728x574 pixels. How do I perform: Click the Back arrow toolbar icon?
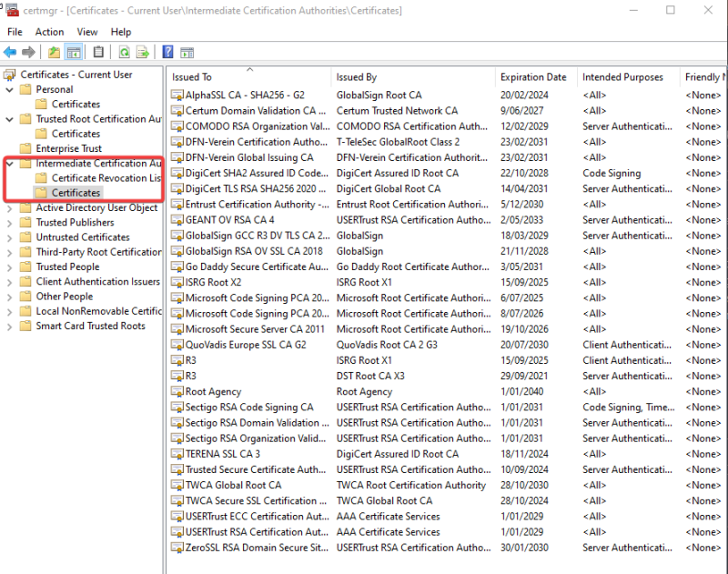10,53
